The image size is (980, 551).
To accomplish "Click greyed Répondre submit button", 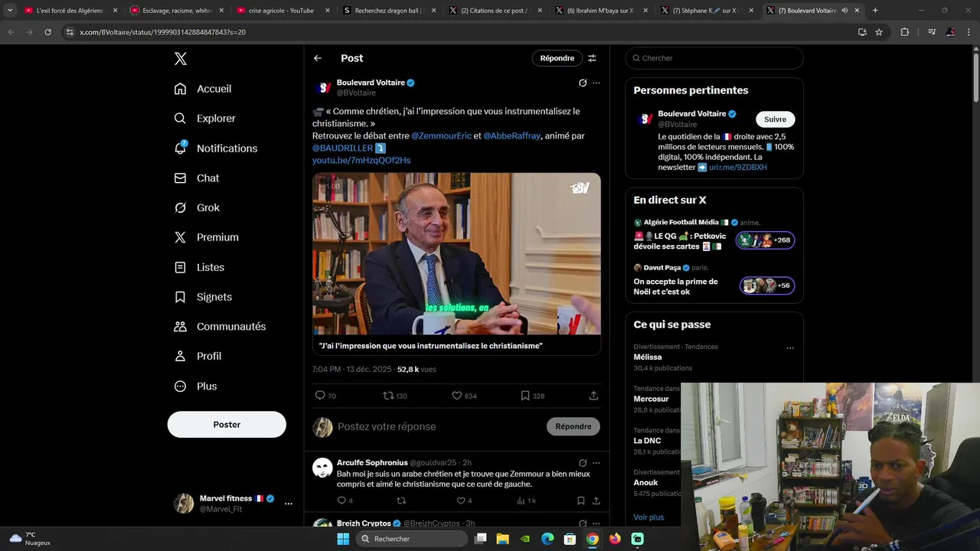I will [x=573, y=427].
